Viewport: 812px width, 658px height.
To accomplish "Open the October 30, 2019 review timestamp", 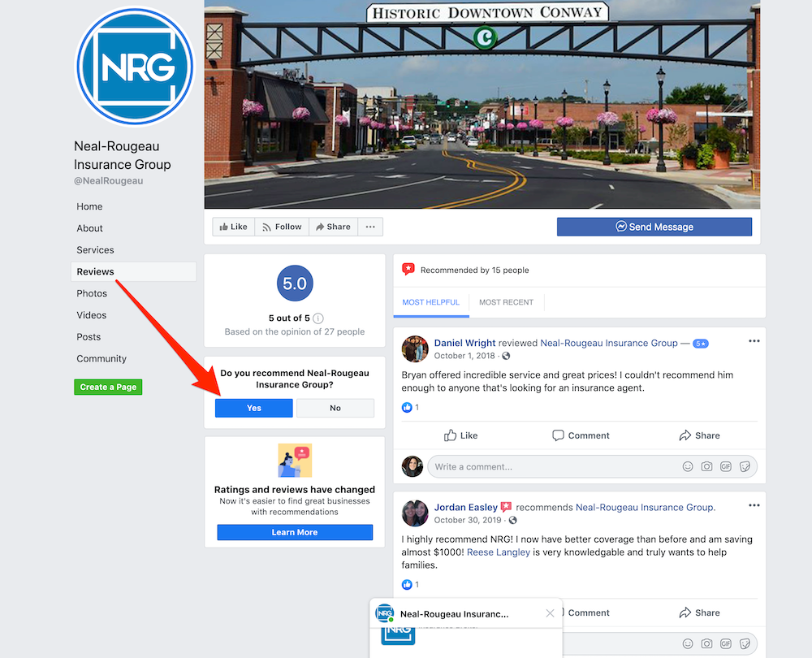I will [x=468, y=520].
